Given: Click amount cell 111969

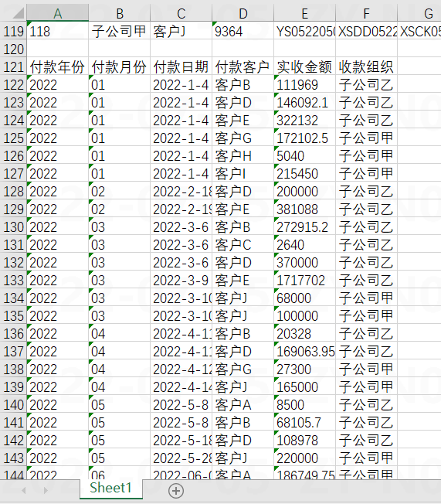Looking at the screenshot, I should coord(304,84).
